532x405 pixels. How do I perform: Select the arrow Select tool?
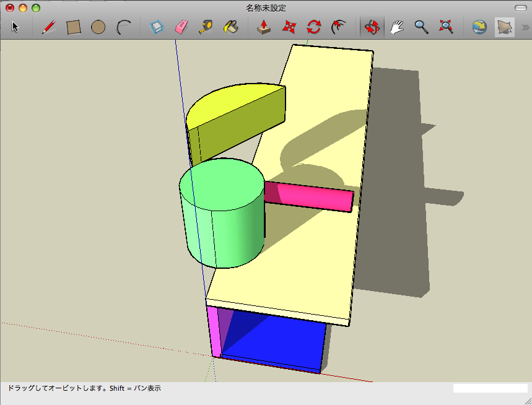[x=15, y=27]
